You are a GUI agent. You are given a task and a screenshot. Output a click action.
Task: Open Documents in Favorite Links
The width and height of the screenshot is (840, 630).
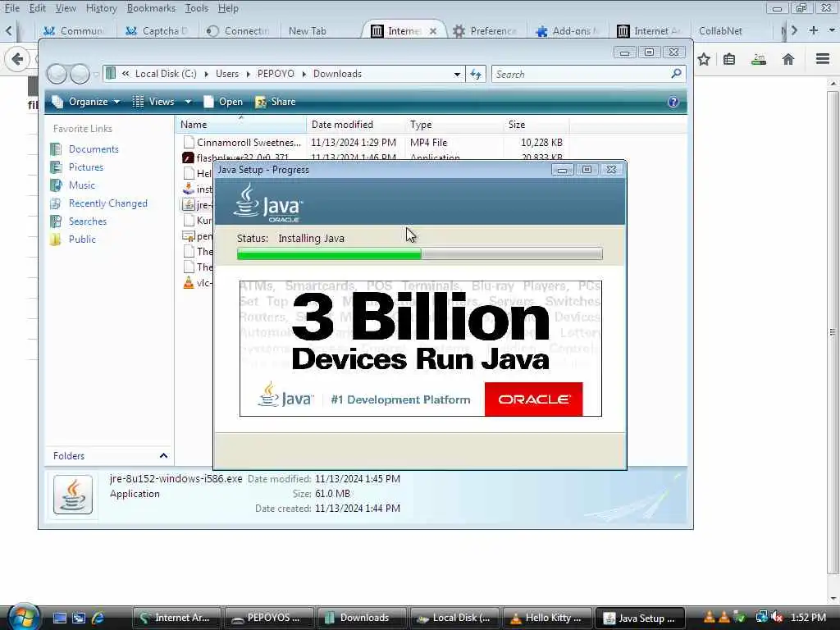[94, 149]
